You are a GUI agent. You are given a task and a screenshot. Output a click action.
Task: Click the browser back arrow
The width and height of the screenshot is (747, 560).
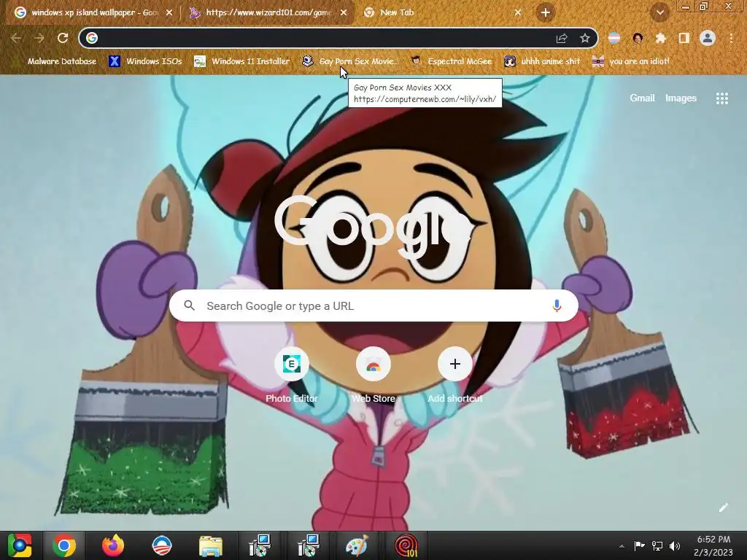click(16, 38)
